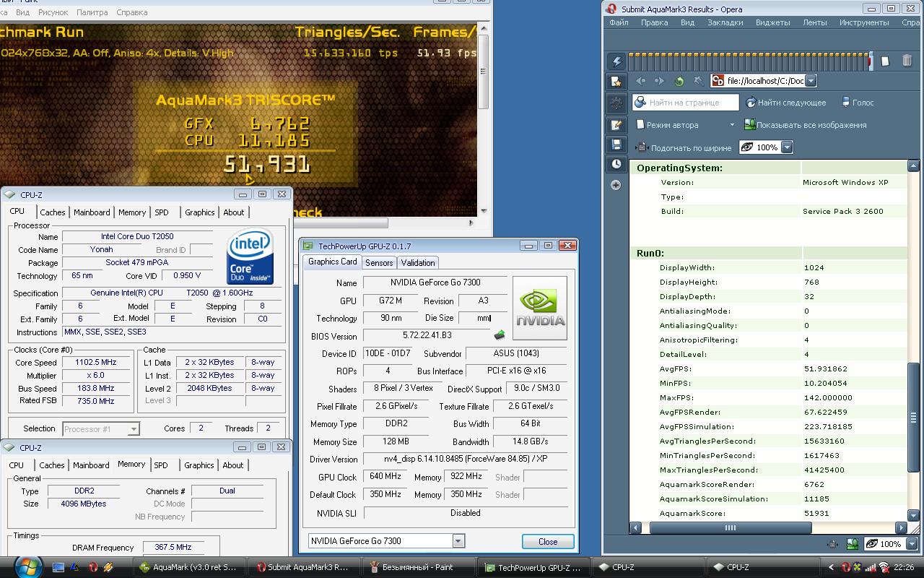Open the author mode dropdown arrow
The width and height of the screenshot is (924, 578).
(732, 125)
